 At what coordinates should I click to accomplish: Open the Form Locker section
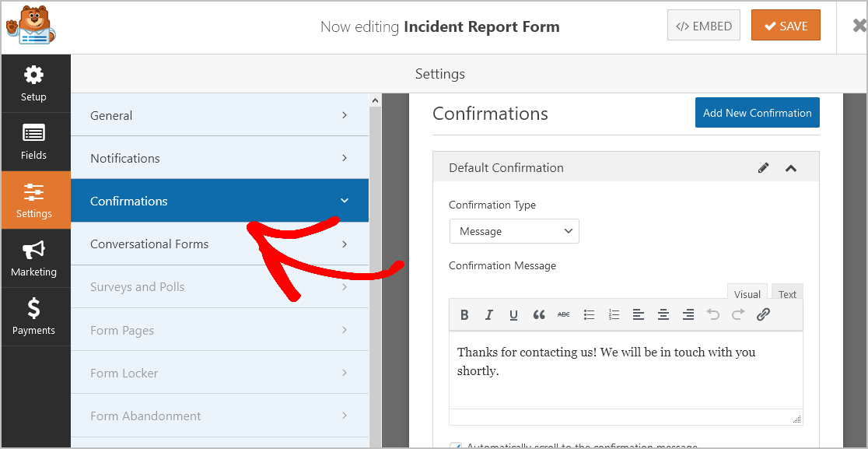pos(220,373)
